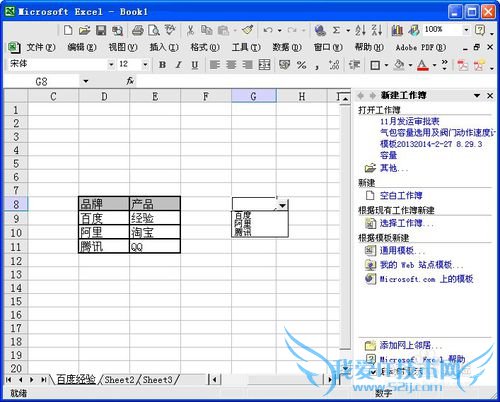Open the Name Box dropdown arrow
500x402 pixels.
point(86,81)
